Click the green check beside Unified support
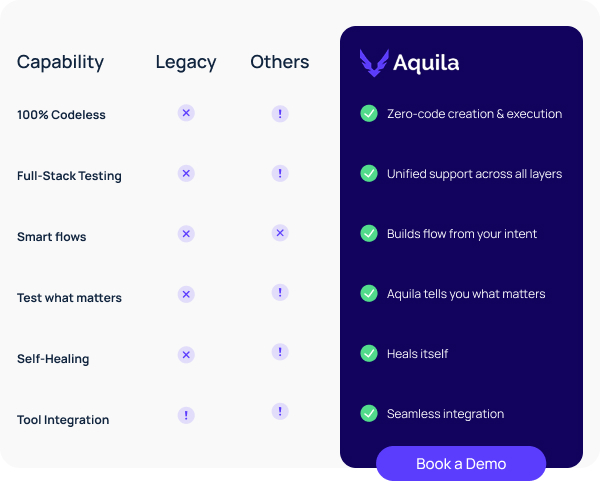 369,174
